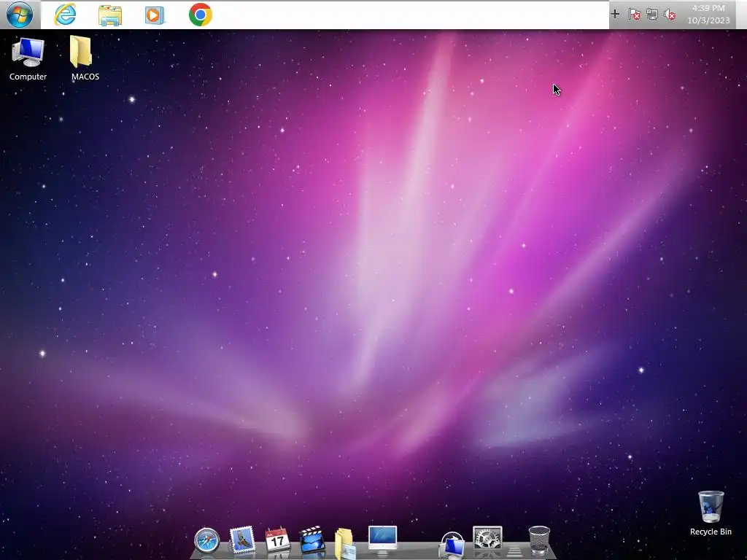Click the "MACOS" folder label
This screenshot has height=560, width=747.
pyautogui.click(x=85, y=77)
